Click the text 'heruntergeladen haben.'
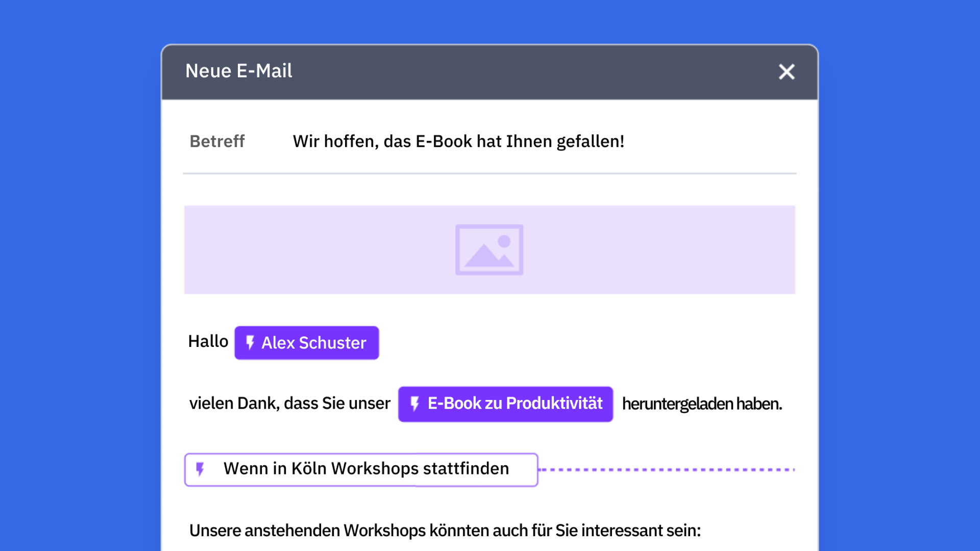This screenshot has height=551, width=980. coord(701,404)
